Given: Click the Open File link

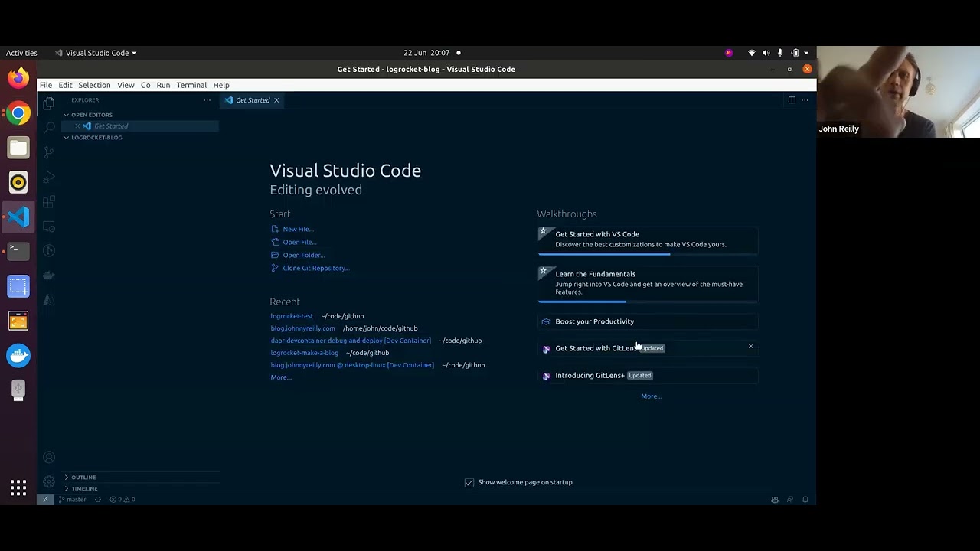Looking at the screenshot, I should click(299, 242).
